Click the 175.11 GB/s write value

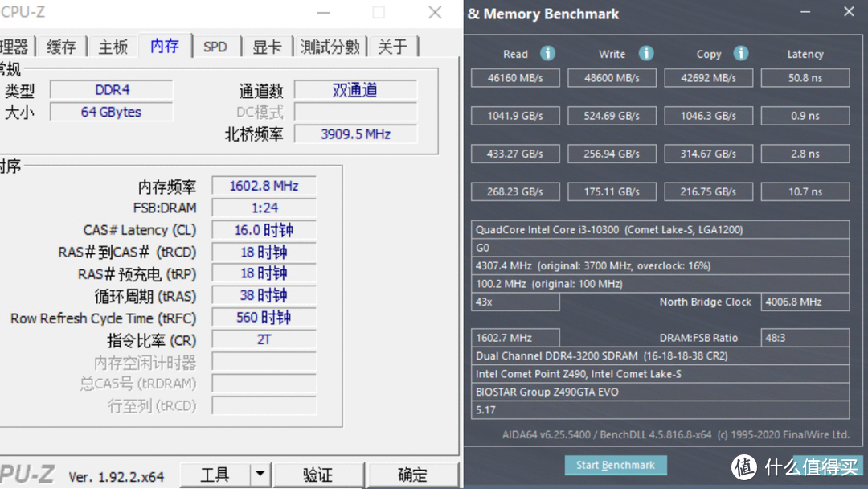612,191
